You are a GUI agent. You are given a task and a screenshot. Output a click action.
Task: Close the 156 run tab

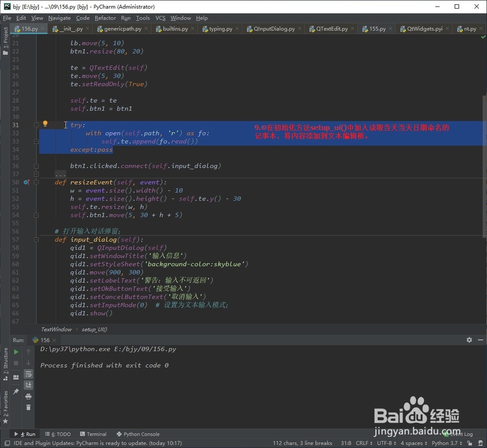click(55, 340)
